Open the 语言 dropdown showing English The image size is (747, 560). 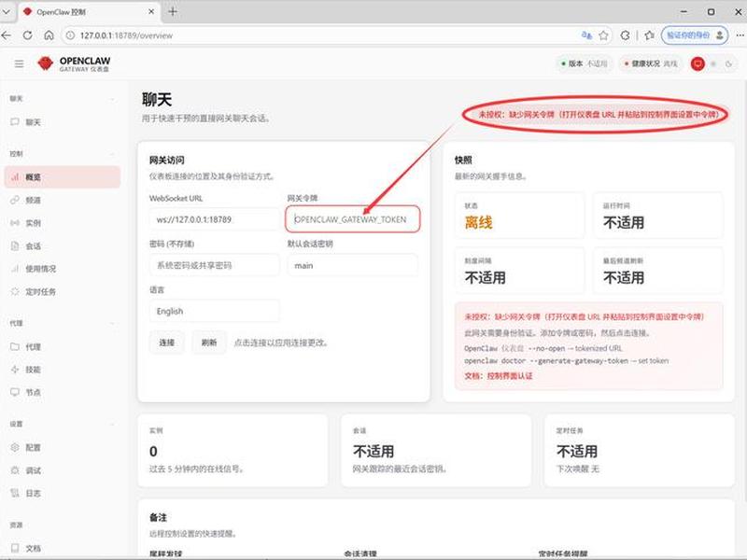(215, 311)
